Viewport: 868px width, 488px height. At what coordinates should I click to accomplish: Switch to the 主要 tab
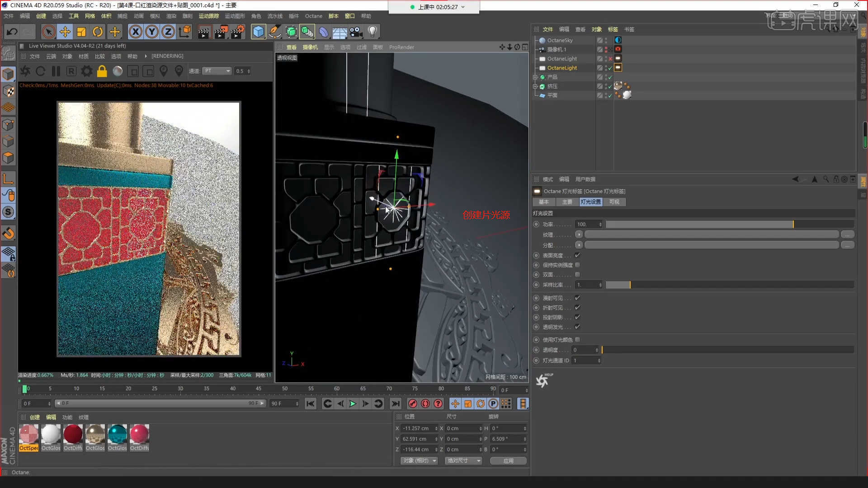coord(567,202)
